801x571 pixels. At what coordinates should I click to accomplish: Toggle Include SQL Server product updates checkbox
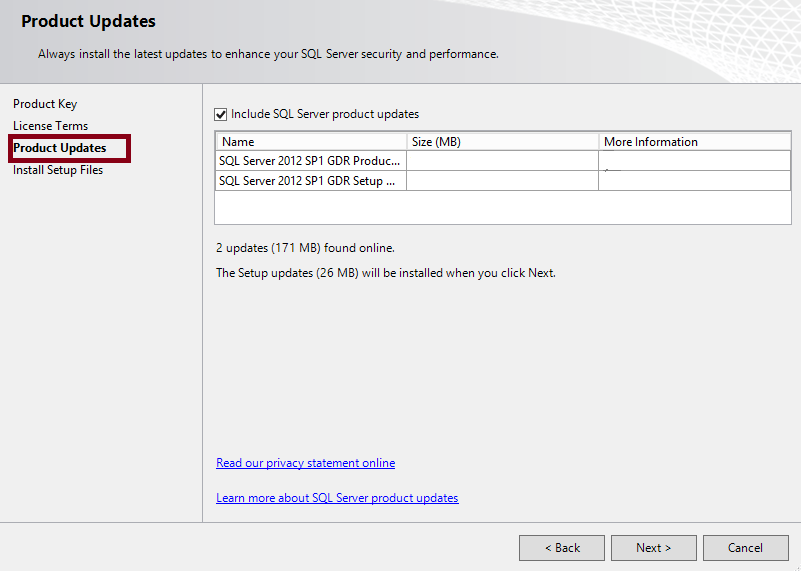221,114
